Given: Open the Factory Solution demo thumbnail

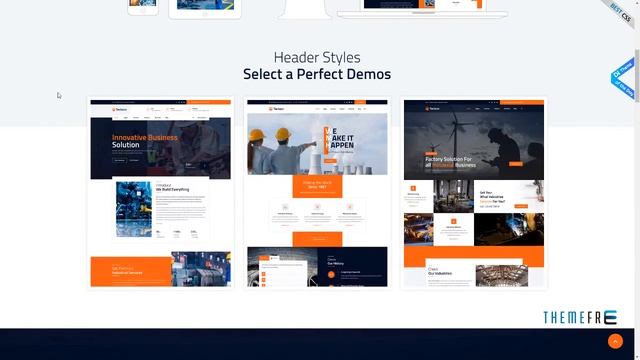Looking at the screenshot, I should 474,193.
